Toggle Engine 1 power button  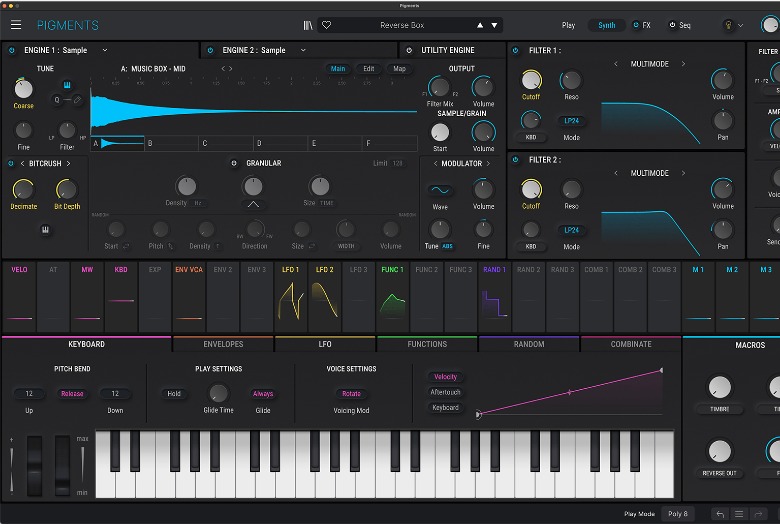click(12, 50)
